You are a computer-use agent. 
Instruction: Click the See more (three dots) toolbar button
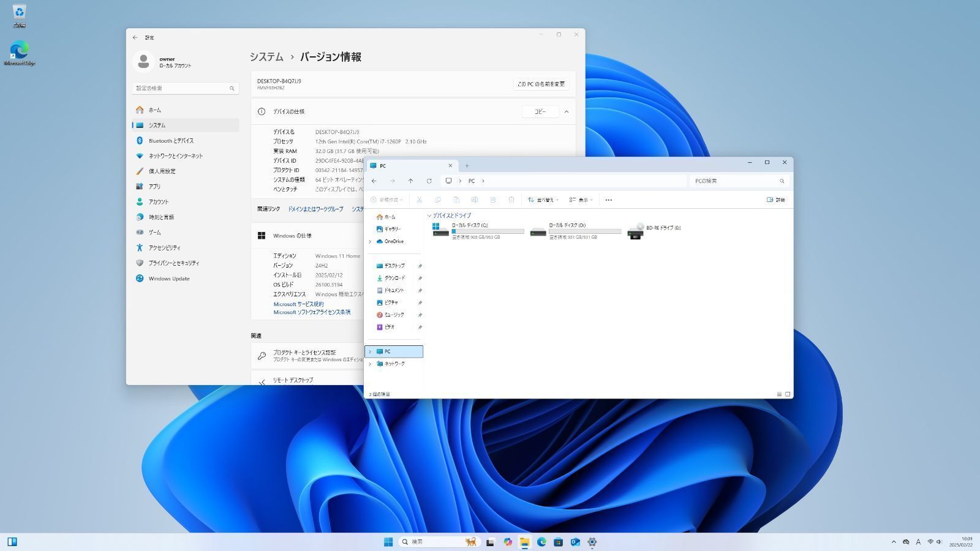click(608, 200)
